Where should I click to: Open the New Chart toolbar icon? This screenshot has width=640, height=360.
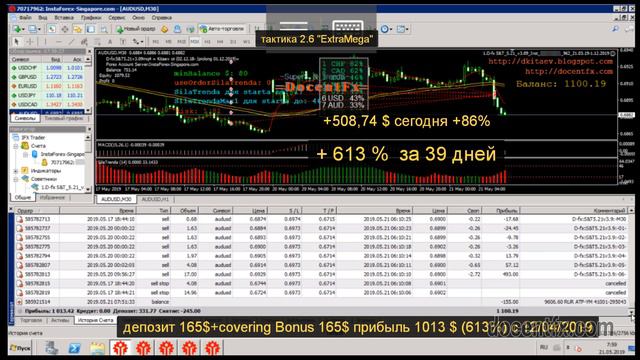tap(16, 29)
